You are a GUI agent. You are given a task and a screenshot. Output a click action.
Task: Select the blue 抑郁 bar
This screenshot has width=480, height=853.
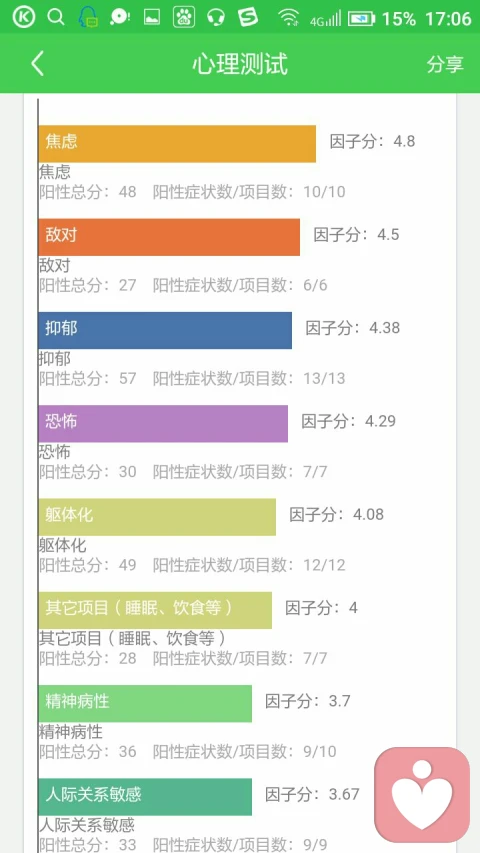165,330
